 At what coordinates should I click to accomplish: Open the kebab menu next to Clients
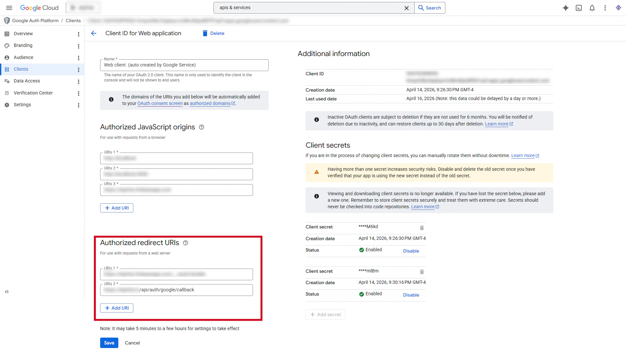coord(78,70)
